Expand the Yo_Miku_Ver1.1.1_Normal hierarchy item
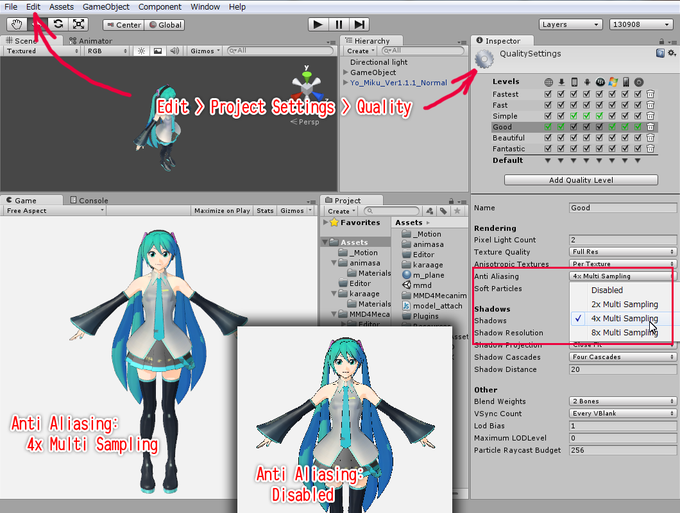 point(346,82)
